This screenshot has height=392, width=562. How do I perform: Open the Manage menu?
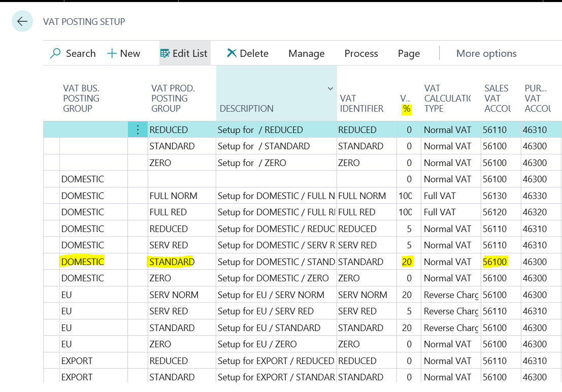click(306, 53)
